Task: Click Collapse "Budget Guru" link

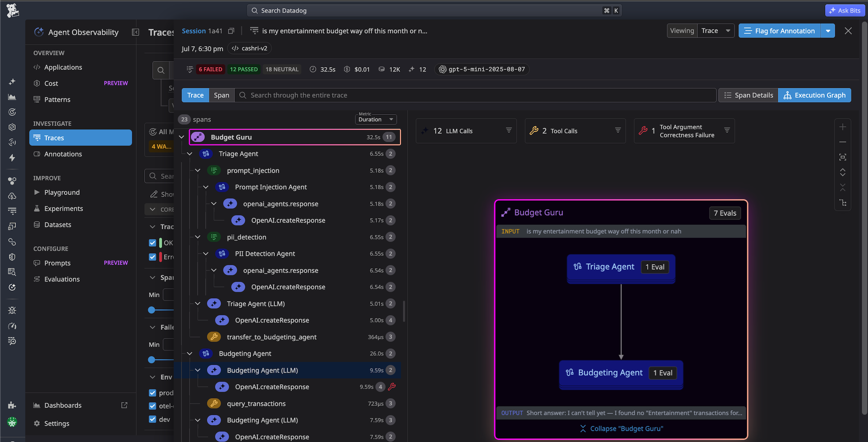Action: pos(622,428)
